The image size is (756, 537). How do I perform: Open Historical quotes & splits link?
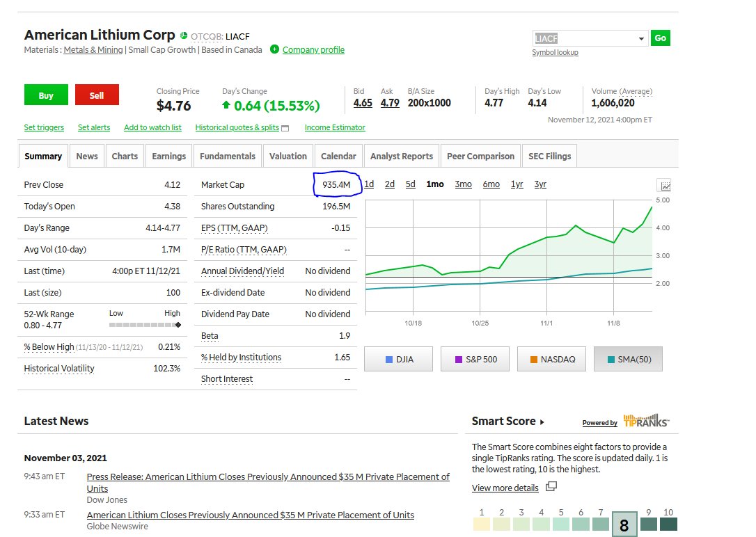coord(237,127)
